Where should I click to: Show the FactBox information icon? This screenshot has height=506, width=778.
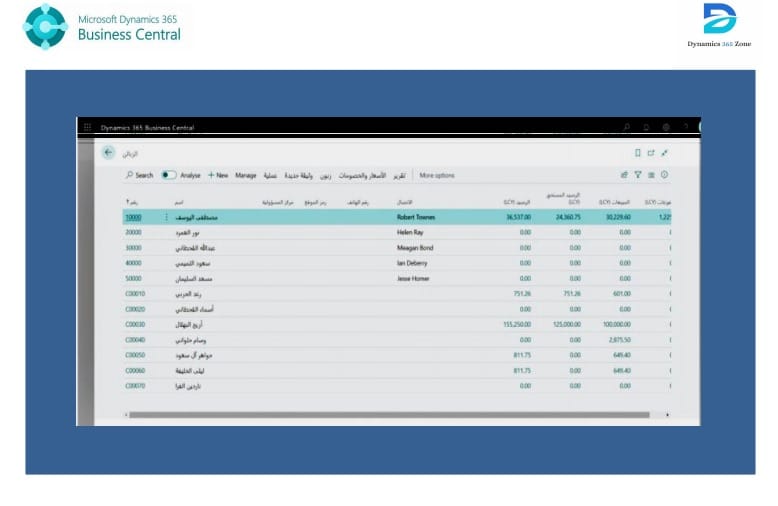point(664,175)
